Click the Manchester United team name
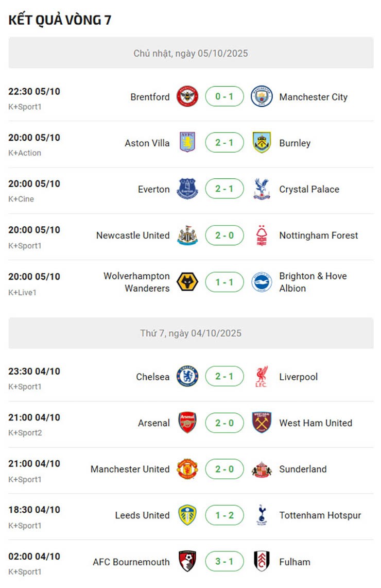Viewport: 381px width, 588px height. pyautogui.click(x=130, y=469)
